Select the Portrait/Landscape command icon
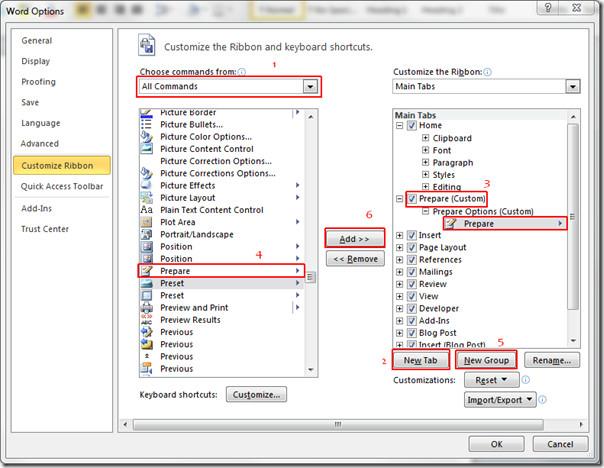604x468 pixels. click(147, 234)
